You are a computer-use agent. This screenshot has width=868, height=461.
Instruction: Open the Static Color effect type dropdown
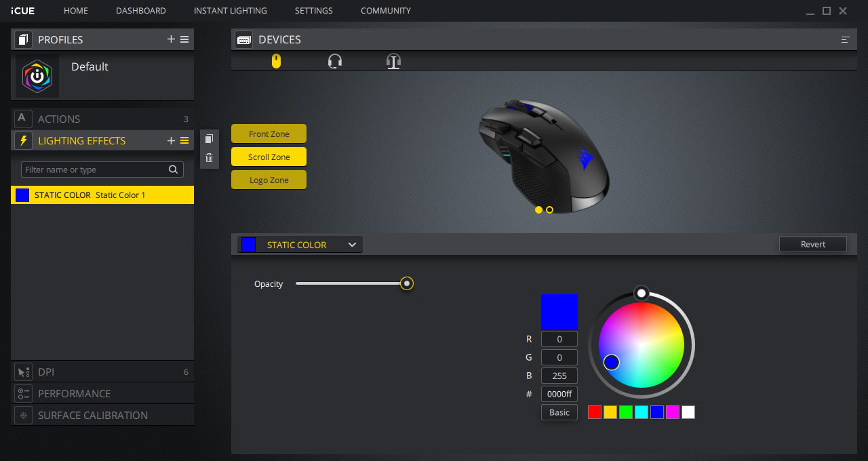pos(300,245)
